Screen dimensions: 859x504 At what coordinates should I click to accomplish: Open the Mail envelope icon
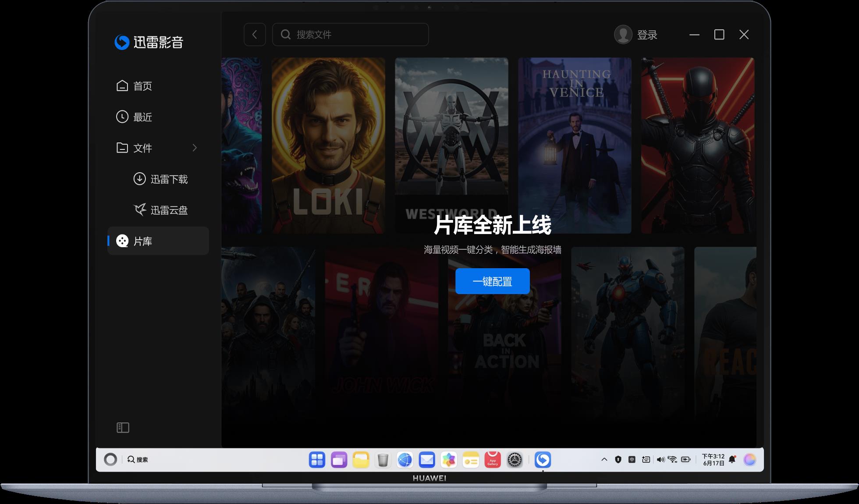[x=427, y=460]
